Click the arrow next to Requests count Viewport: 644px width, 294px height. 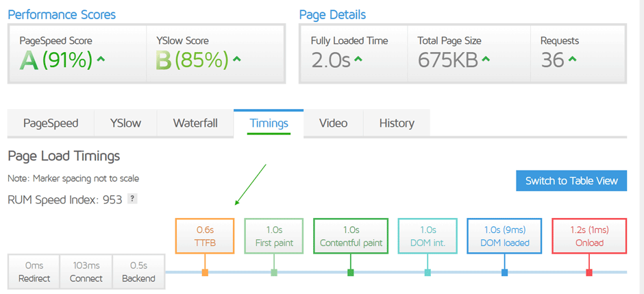click(572, 60)
